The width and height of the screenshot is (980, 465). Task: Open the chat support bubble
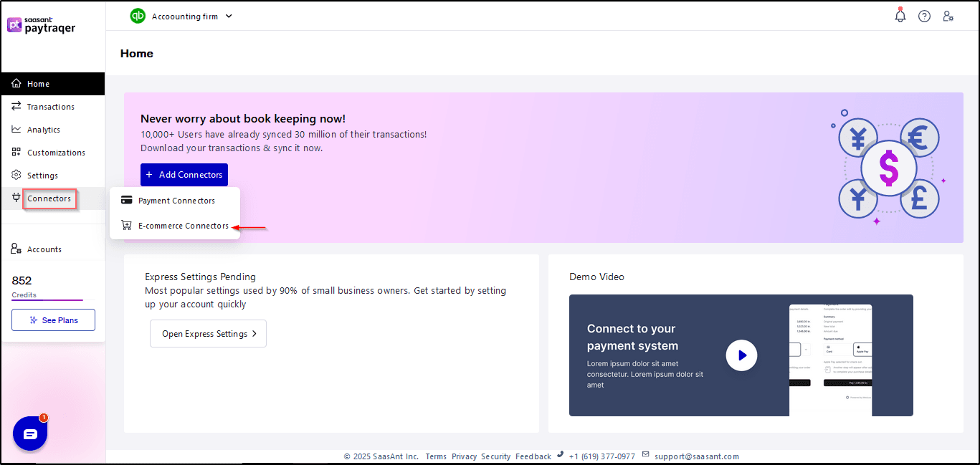point(30,434)
